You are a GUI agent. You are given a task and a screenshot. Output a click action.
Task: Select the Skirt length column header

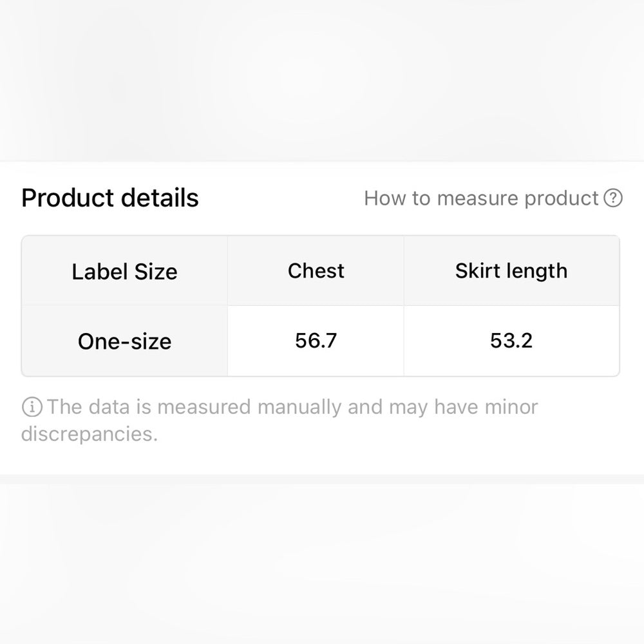[x=511, y=270]
